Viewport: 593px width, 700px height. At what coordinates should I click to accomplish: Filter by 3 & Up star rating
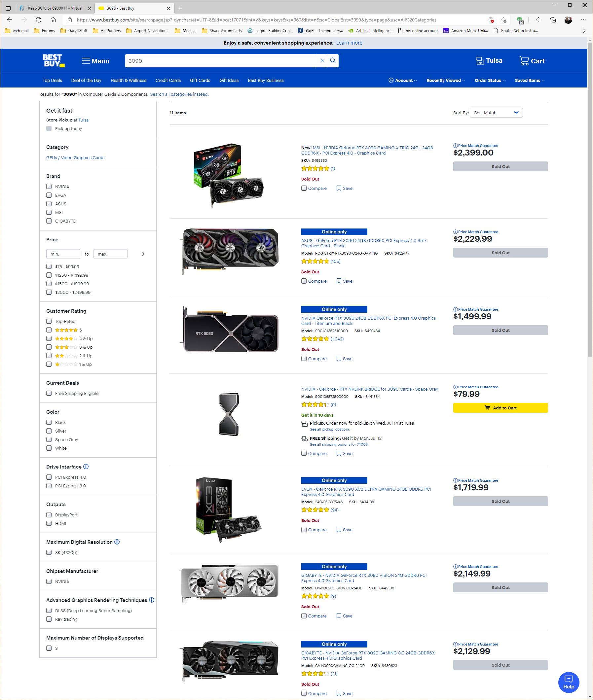49,347
